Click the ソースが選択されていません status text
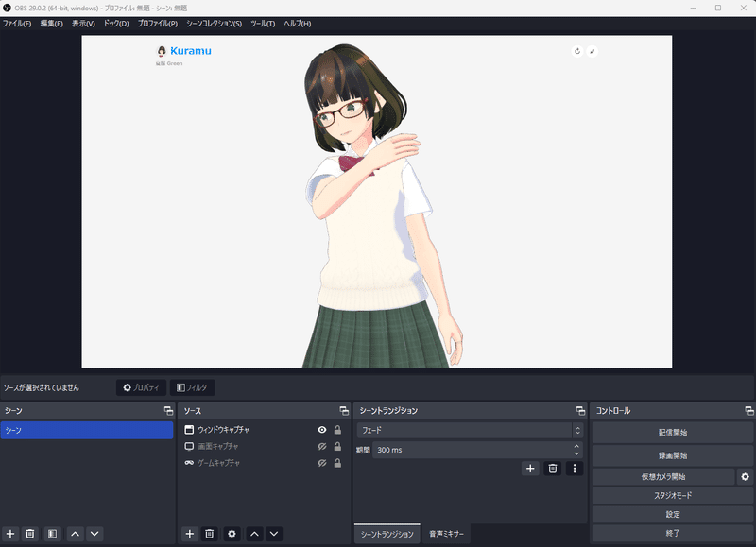 coord(42,387)
